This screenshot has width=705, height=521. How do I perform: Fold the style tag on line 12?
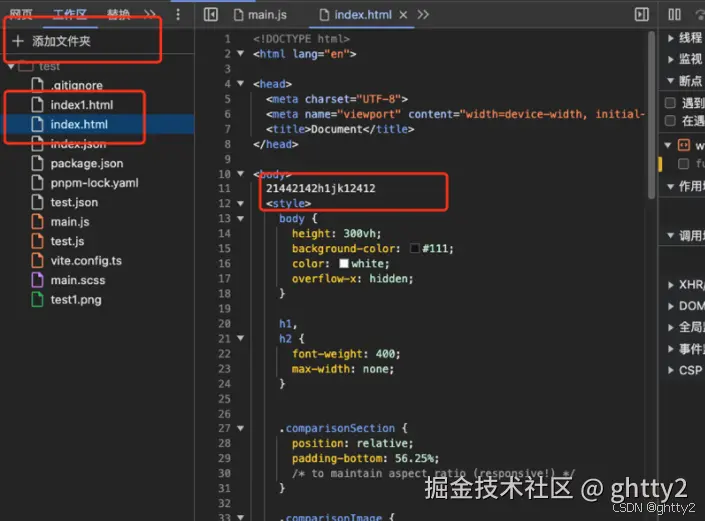tap(241, 204)
